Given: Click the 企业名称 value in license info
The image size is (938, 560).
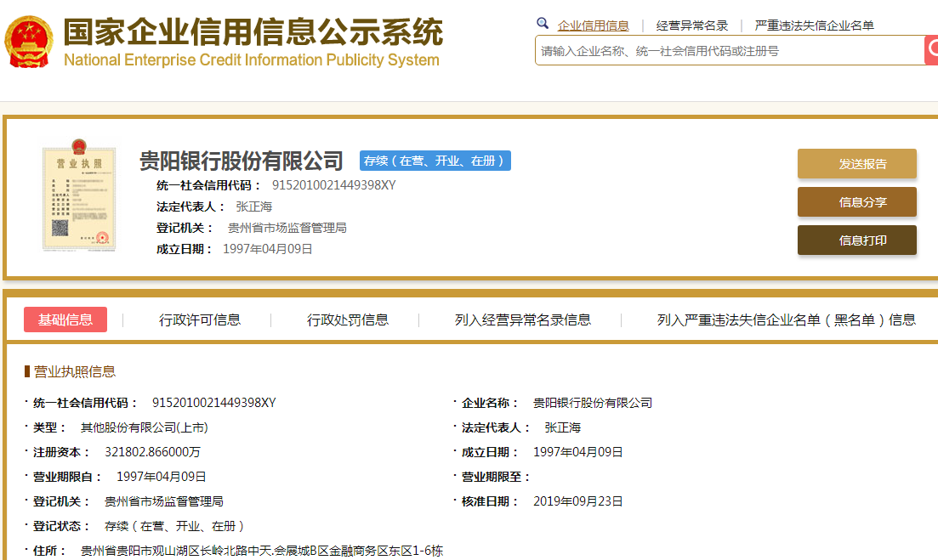Looking at the screenshot, I should pos(592,403).
